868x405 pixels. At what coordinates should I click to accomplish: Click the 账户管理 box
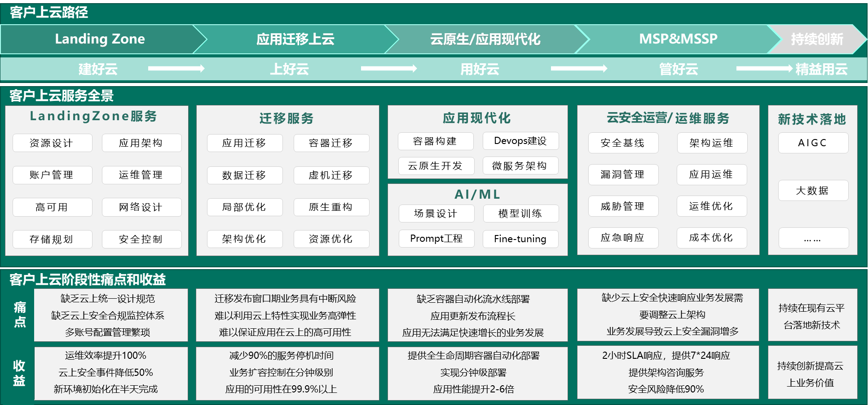click(53, 175)
